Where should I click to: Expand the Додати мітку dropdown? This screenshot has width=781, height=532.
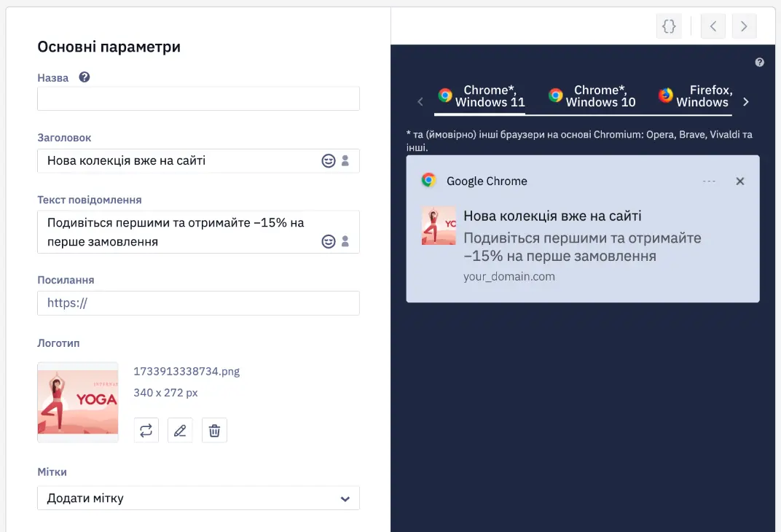tap(198, 498)
